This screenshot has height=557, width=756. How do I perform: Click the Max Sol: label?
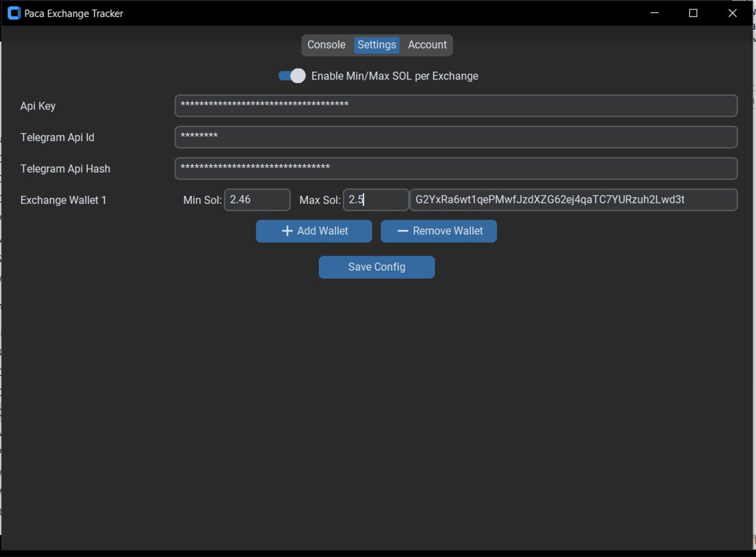tap(320, 200)
